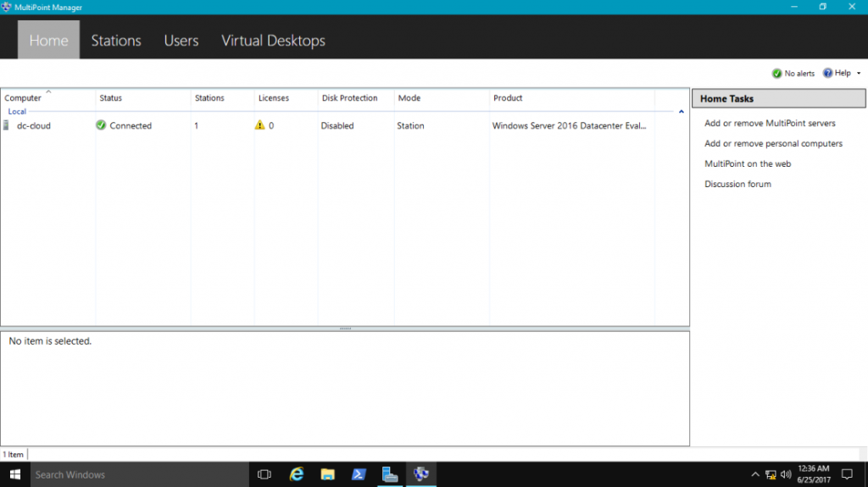Image resolution: width=868 pixels, height=487 pixels.
Task: Open PowerShell from the taskbar
Action: coord(359,474)
